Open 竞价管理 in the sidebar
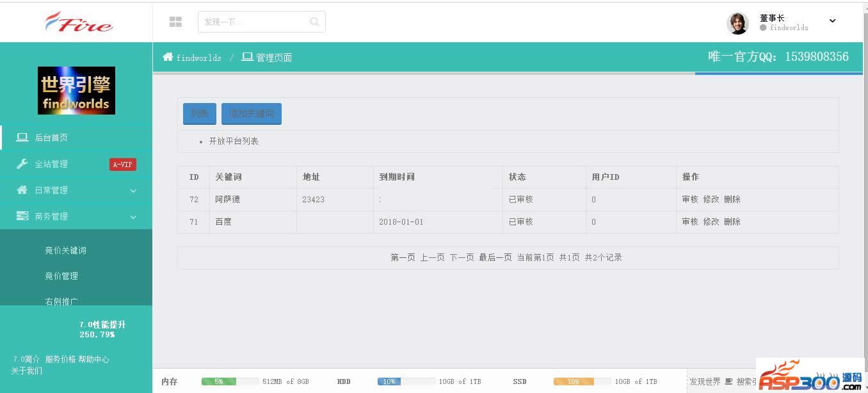Screen dimensions: 868x393 pyautogui.click(x=61, y=276)
